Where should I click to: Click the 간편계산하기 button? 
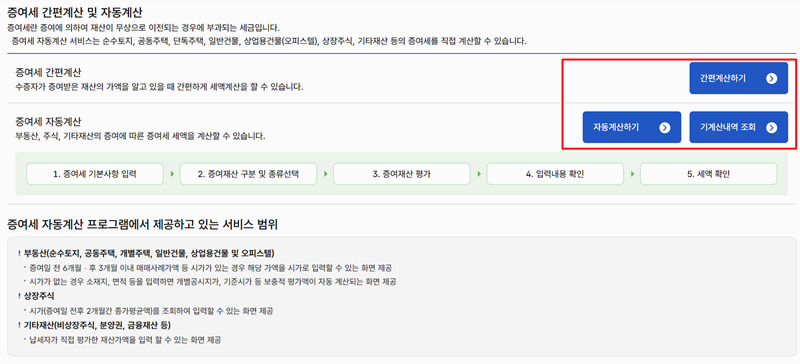coord(738,78)
